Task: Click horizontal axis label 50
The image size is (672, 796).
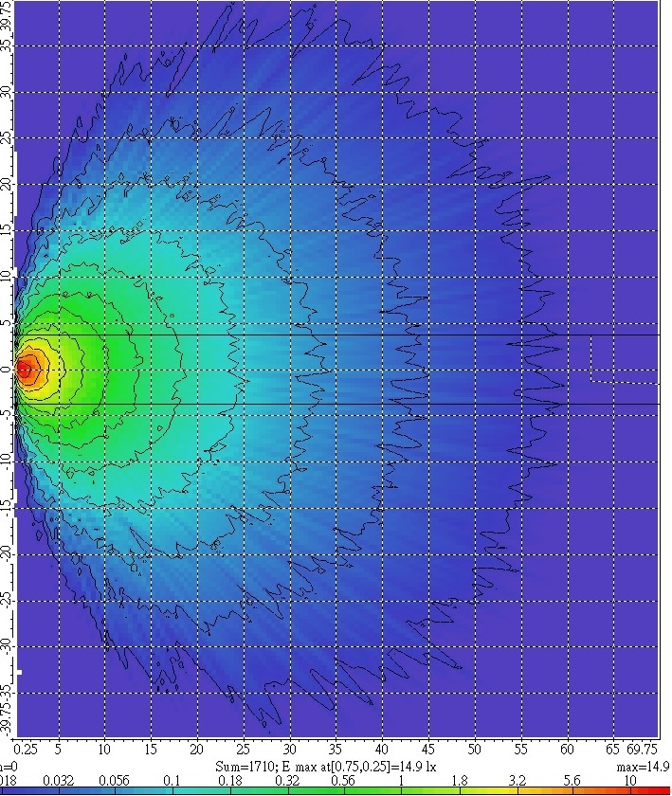Action: [x=475, y=750]
